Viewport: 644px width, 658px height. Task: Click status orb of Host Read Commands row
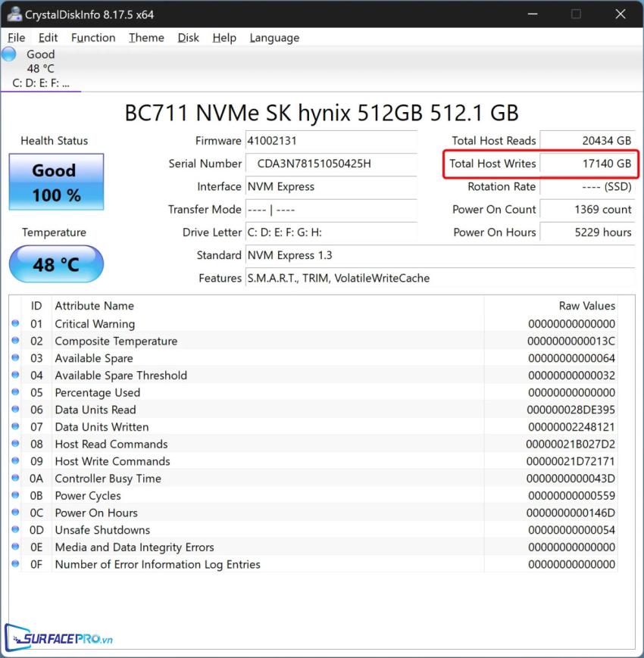coord(16,444)
